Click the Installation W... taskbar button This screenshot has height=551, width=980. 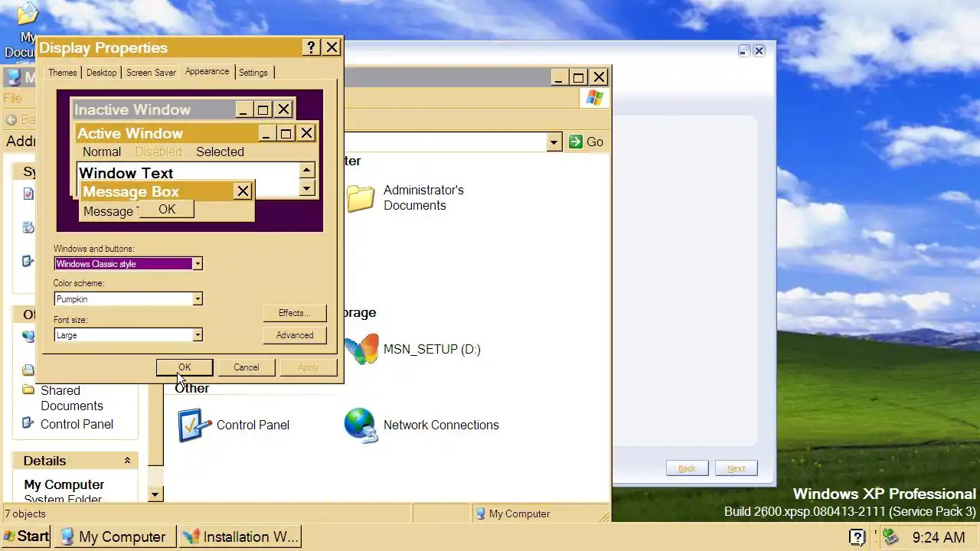click(x=240, y=536)
